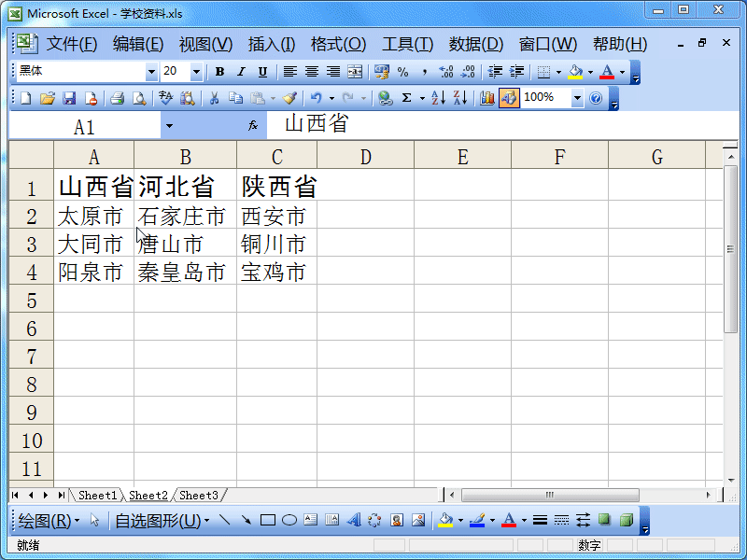747x560 pixels.
Task: Open the font name dropdown
Action: [x=151, y=72]
